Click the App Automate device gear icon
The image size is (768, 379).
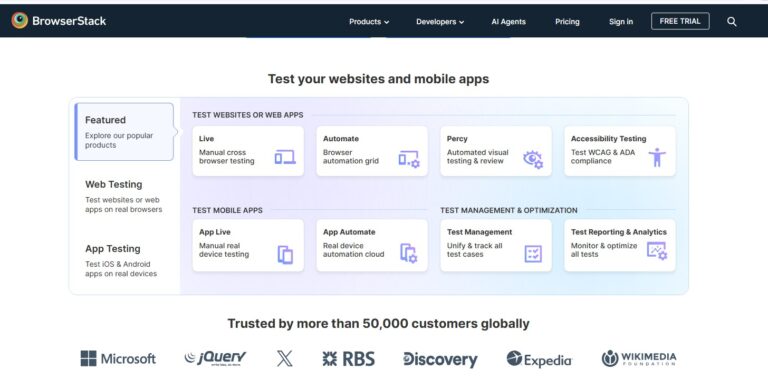(x=409, y=253)
